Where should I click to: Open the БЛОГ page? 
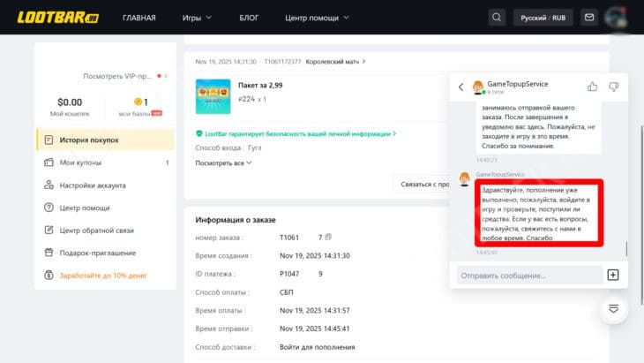coord(249,18)
